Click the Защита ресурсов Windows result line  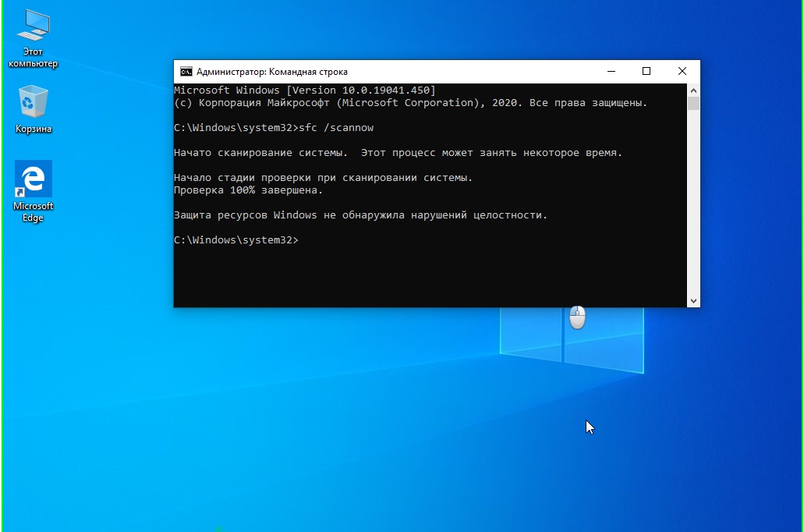[360, 215]
